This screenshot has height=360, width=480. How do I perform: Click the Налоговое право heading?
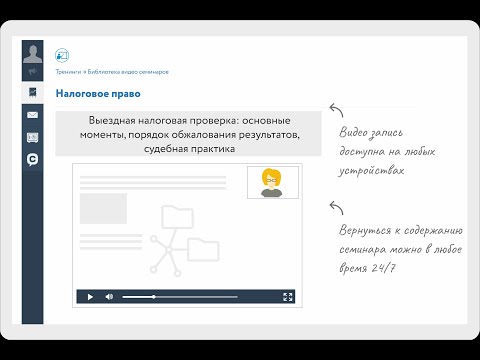click(x=98, y=93)
